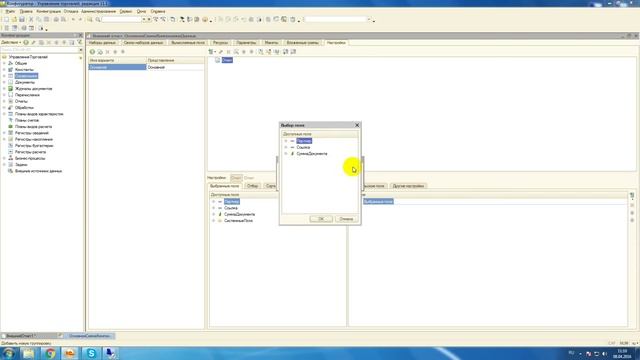Delete the settings variant with X icon
Image resolution: width=640 pixels, height=360 pixels.
point(108,52)
